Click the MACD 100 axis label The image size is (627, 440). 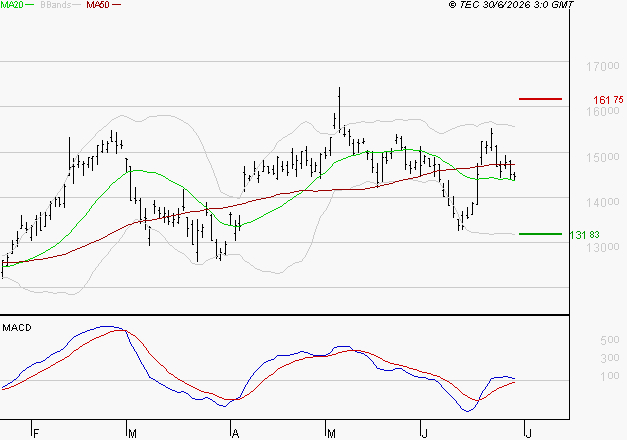click(x=610, y=376)
